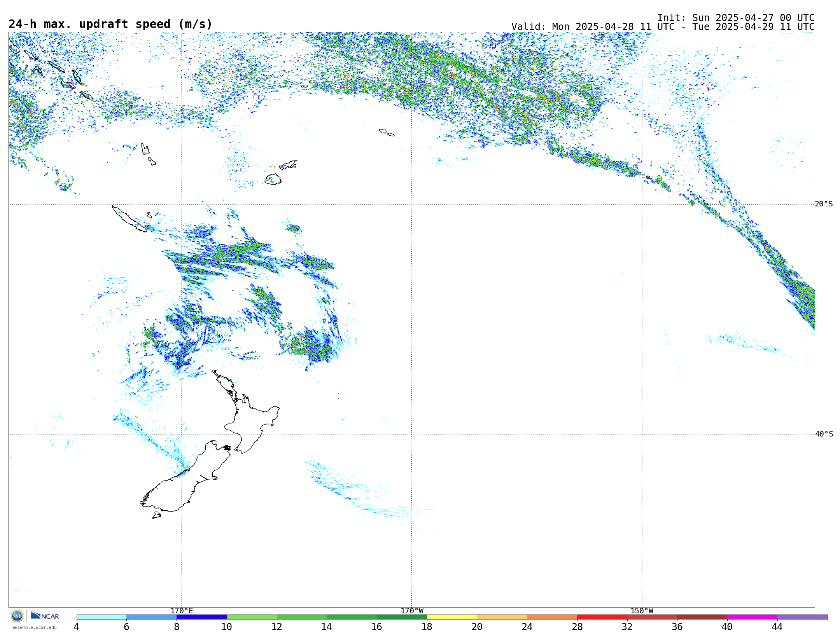This screenshot has width=840, height=632.
Task: Click the colorbar tick value 44
Action: [x=777, y=627]
